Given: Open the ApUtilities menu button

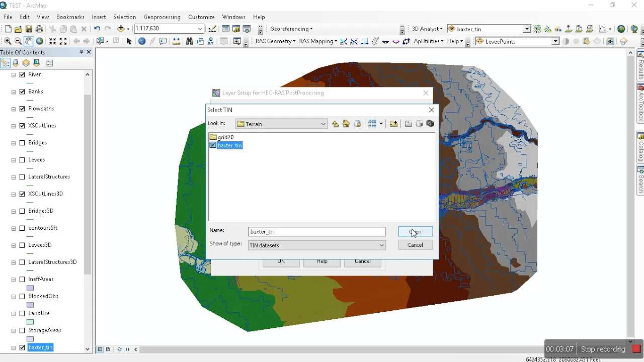Looking at the screenshot, I should click(x=429, y=41).
